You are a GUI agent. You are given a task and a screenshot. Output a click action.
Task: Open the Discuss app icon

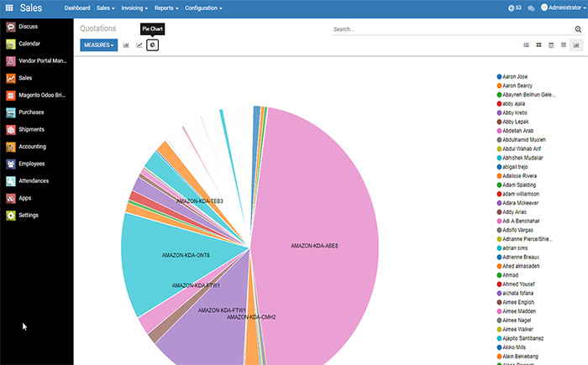pos(11,27)
